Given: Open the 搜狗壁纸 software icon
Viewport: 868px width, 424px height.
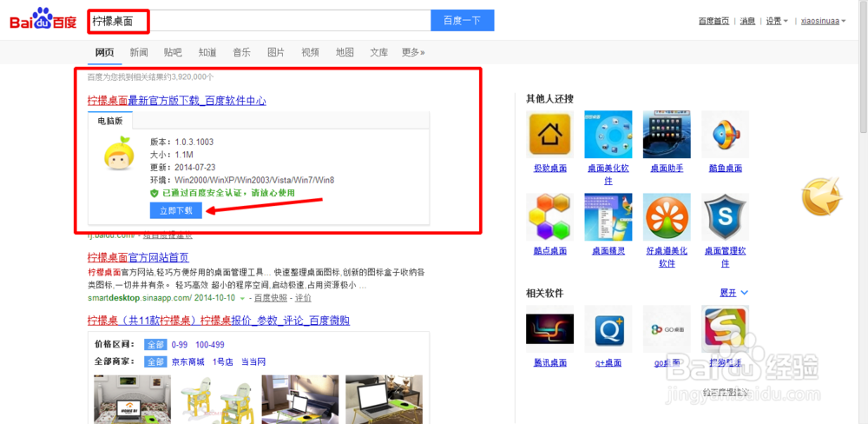Looking at the screenshot, I should coord(725,328).
